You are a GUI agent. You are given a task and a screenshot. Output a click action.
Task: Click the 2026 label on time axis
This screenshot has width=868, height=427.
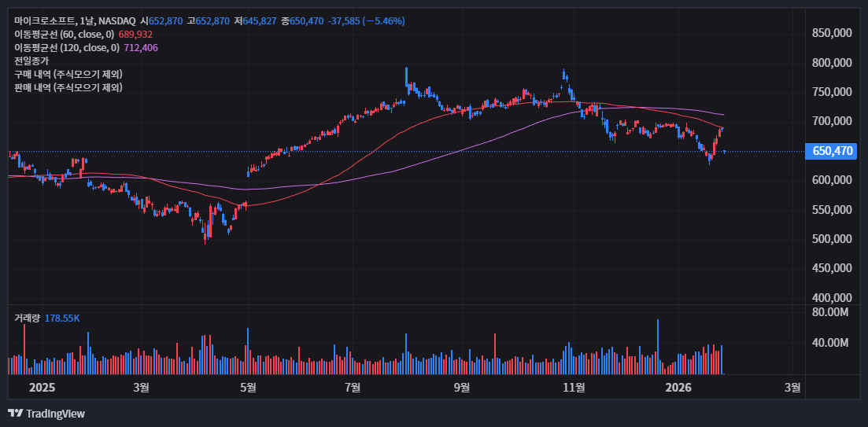pyautogui.click(x=678, y=387)
